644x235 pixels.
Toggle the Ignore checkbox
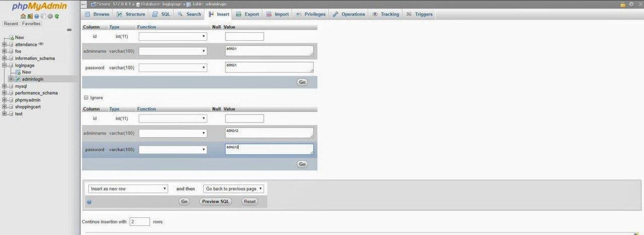point(86,97)
